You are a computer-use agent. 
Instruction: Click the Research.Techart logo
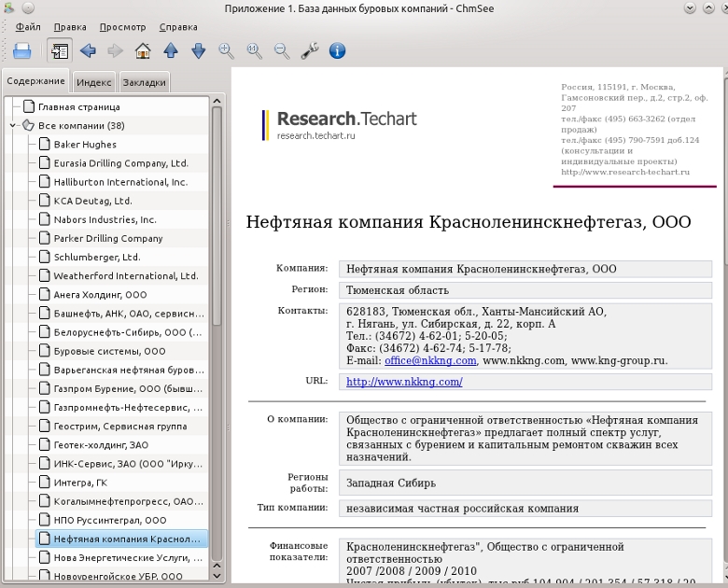pyautogui.click(x=340, y=124)
